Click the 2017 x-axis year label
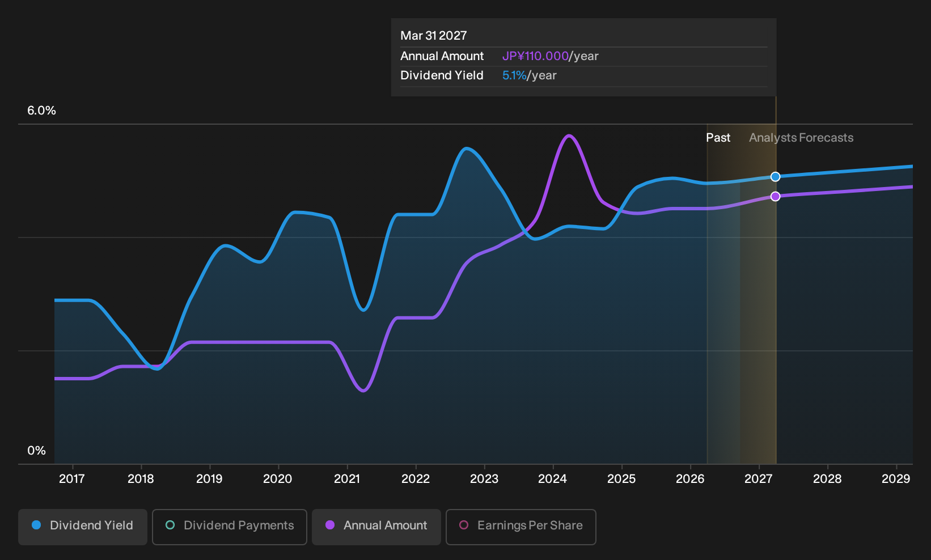 (x=72, y=479)
